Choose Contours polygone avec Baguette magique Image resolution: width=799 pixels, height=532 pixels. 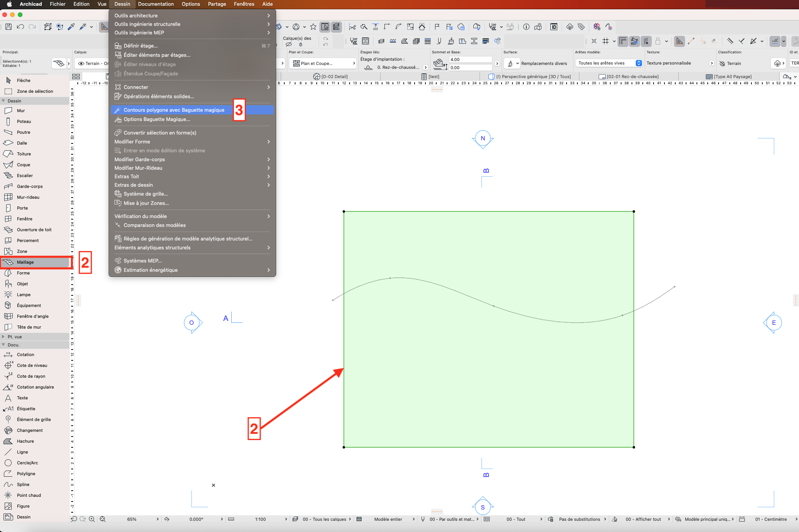tap(192, 110)
